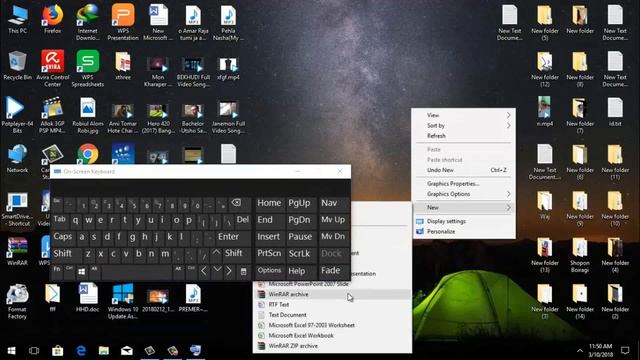
Task: Select the Robiul Alom Robi.jpg file
Action: pos(87,115)
